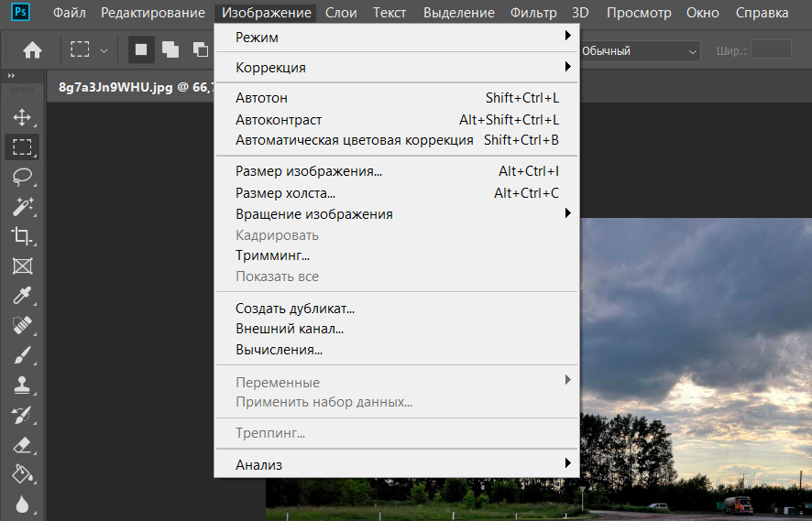Select the Clone Stamp tool
Viewport: 812px width, 521px height.
22,385
